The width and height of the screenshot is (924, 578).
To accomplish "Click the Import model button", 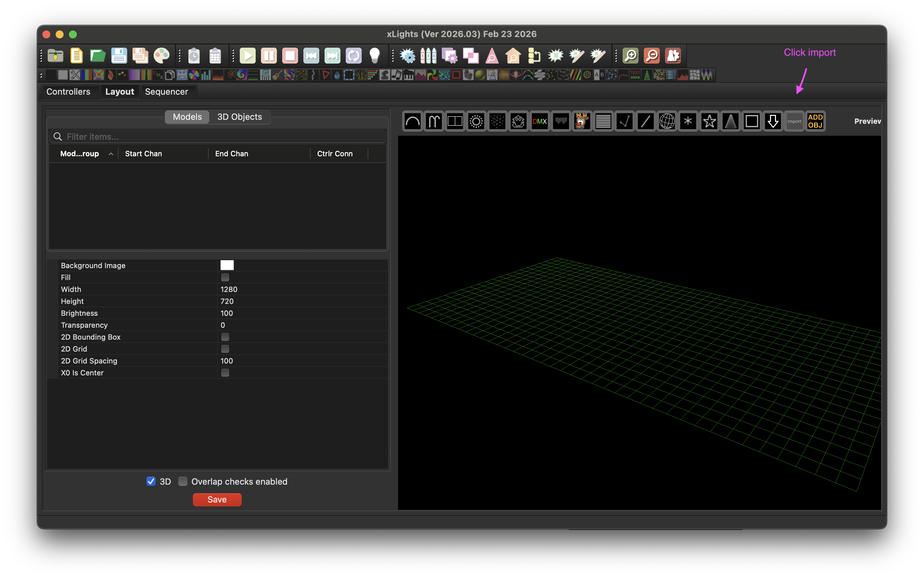I will tap(794, 121).
